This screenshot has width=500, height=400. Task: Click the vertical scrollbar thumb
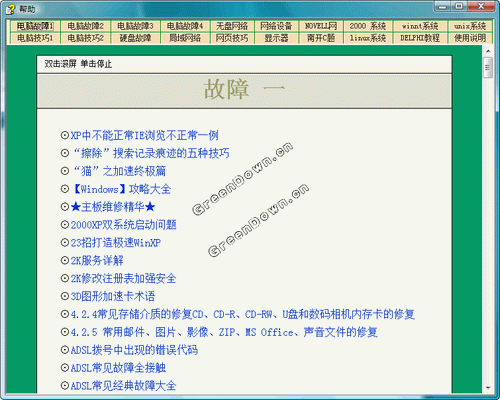488,67
